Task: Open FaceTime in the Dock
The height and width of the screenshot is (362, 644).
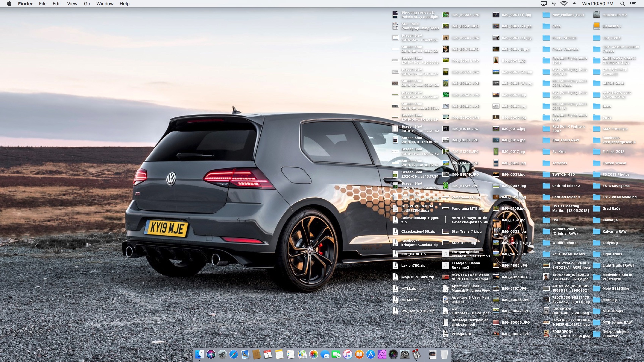Action: [336, 354]
